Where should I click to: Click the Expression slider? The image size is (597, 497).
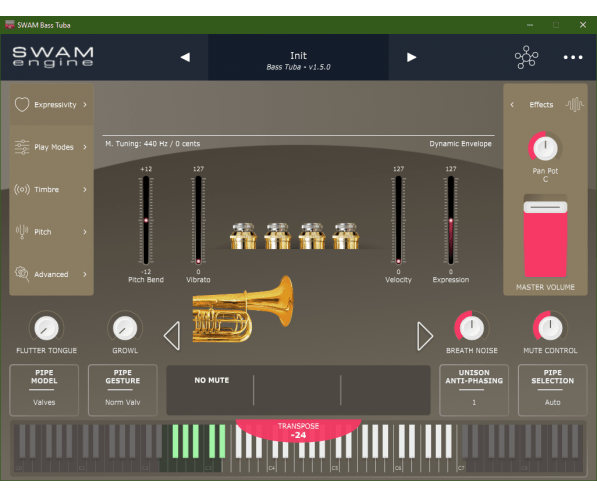pyautogui.click(x=451, y=220)
